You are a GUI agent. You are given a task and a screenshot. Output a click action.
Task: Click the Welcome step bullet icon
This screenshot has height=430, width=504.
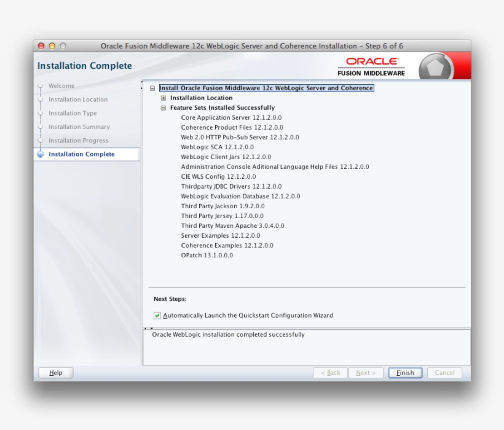coord(41,86)
